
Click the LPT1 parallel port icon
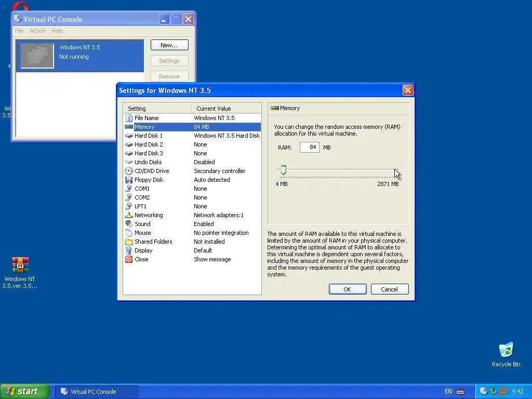point(129,206)
